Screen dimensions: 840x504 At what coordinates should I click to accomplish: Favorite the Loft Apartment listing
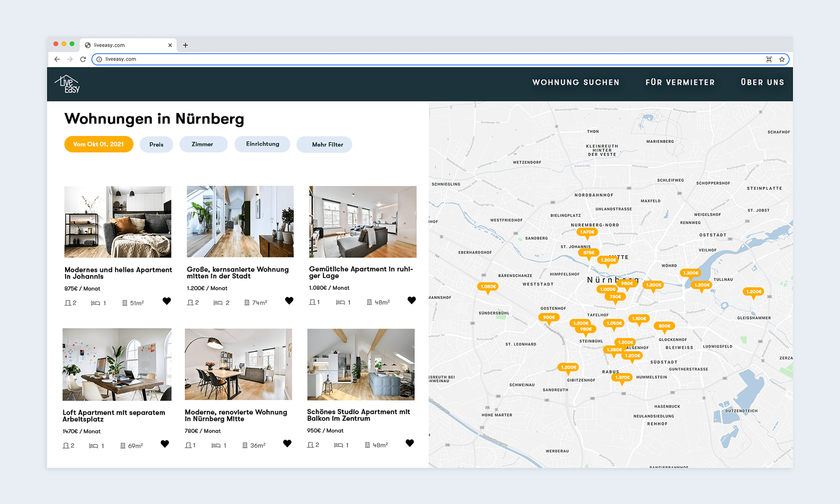164,444
